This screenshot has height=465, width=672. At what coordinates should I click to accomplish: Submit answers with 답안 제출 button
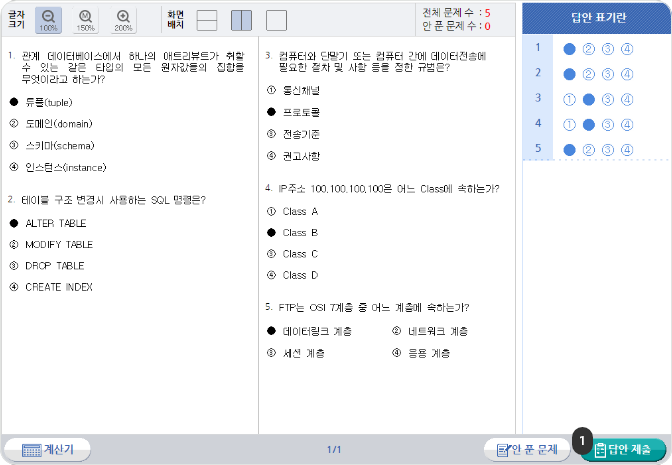(622, 449)
